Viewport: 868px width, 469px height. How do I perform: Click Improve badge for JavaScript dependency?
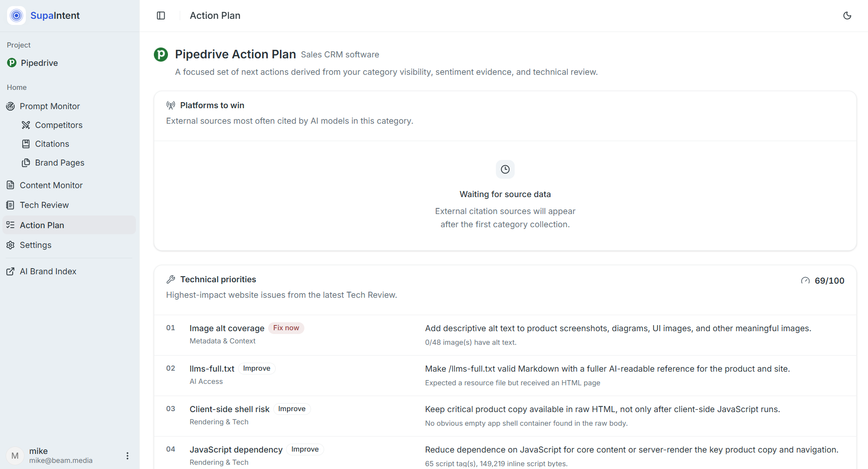(305, 449)
